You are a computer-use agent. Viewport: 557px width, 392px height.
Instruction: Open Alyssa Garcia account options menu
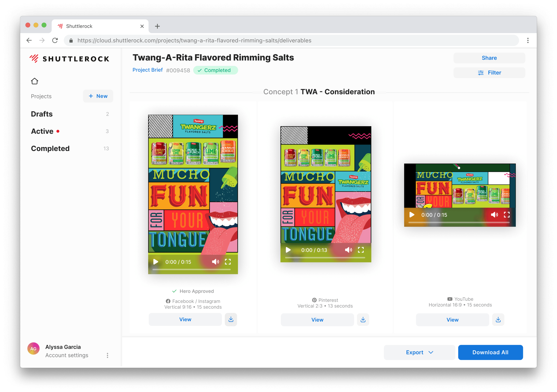[x=108, y=355]
